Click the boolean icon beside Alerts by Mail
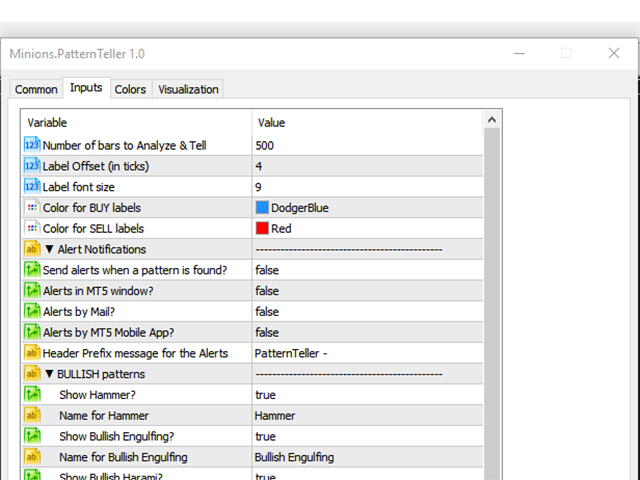The image size is (640, 480). tap(31, 311)
